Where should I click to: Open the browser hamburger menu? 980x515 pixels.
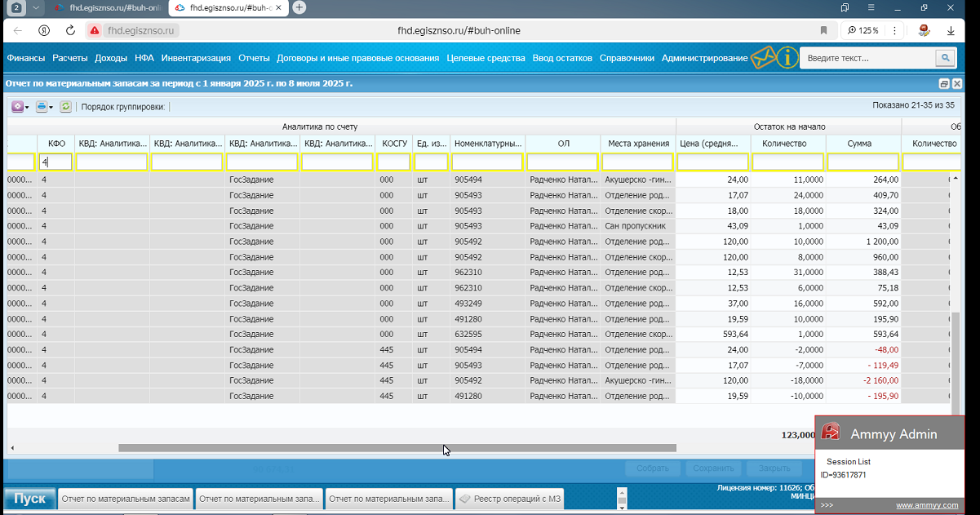click(872, 7)
